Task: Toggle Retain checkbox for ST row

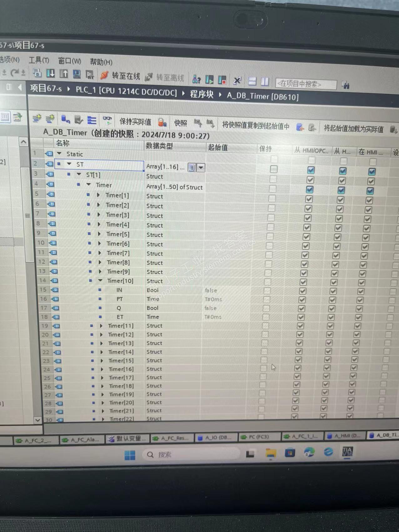Action: click(274, 169)
